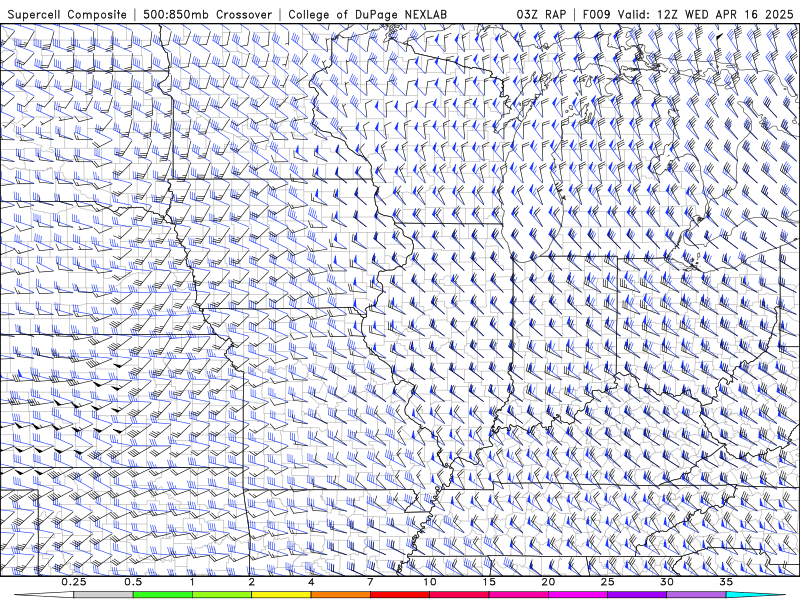Select the orange 4–7 color bar segment
The image size is (800, 600).
[x=340, y=595]
